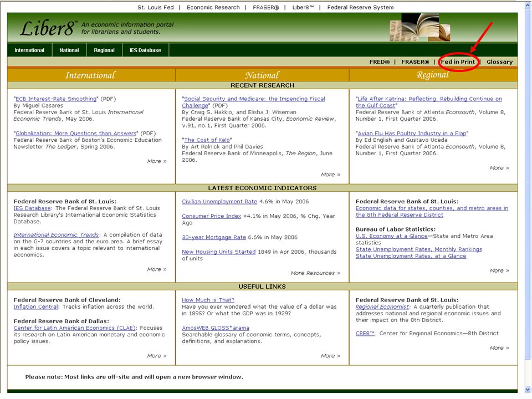
Task: Open State Unemployment Rates, at a Glance
Action: [411, 256]
